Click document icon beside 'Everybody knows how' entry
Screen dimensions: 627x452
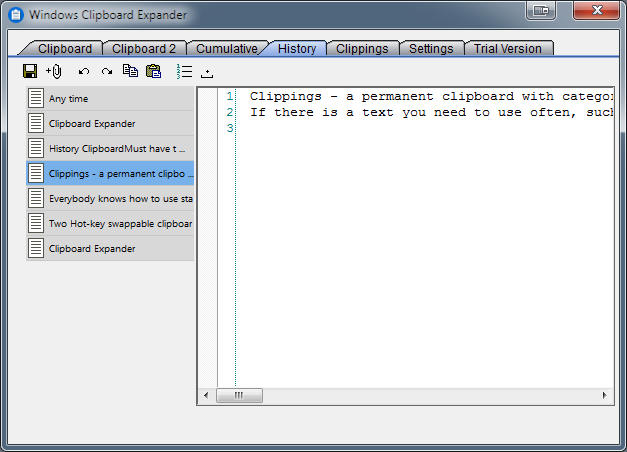point(36,198)
